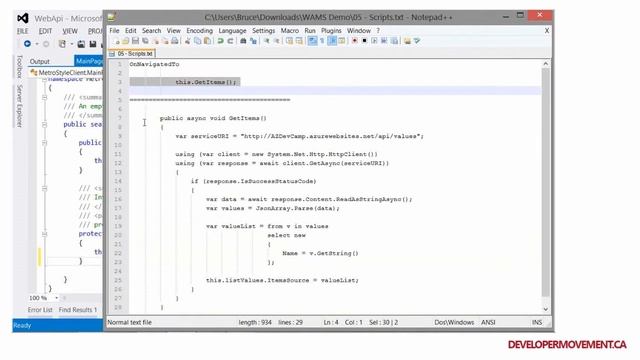Viewport: 640px width, 360px height.
Task: Open the Language menu in Notepad++
Action: click(232, 31)
